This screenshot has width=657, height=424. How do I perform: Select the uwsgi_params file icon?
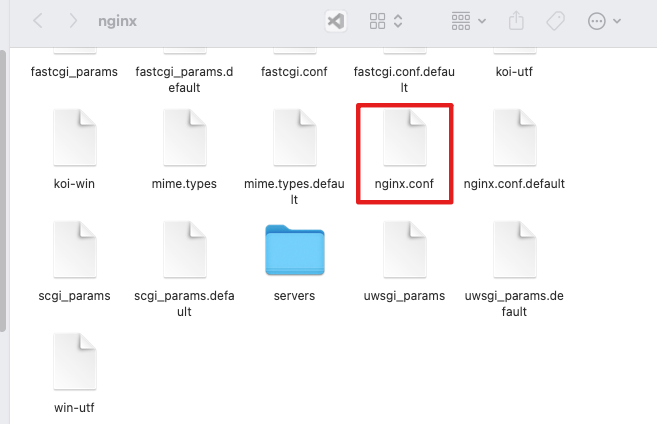[x=405, y=249]
